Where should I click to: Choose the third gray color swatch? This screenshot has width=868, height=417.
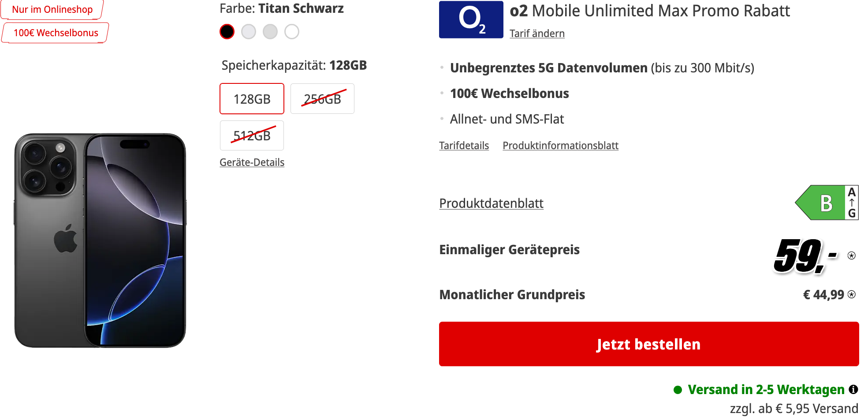pyautogui.click(x=270, y=32)
